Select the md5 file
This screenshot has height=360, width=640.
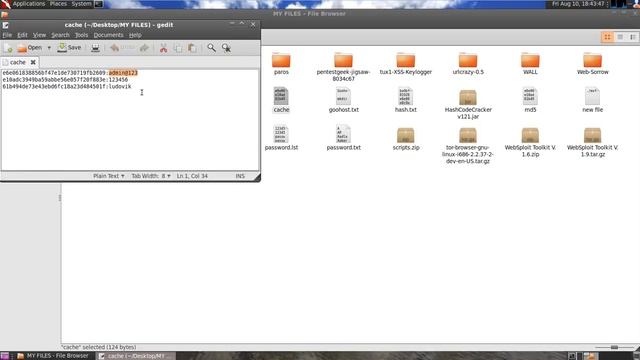pyautogui.click(x=530, y=100)
